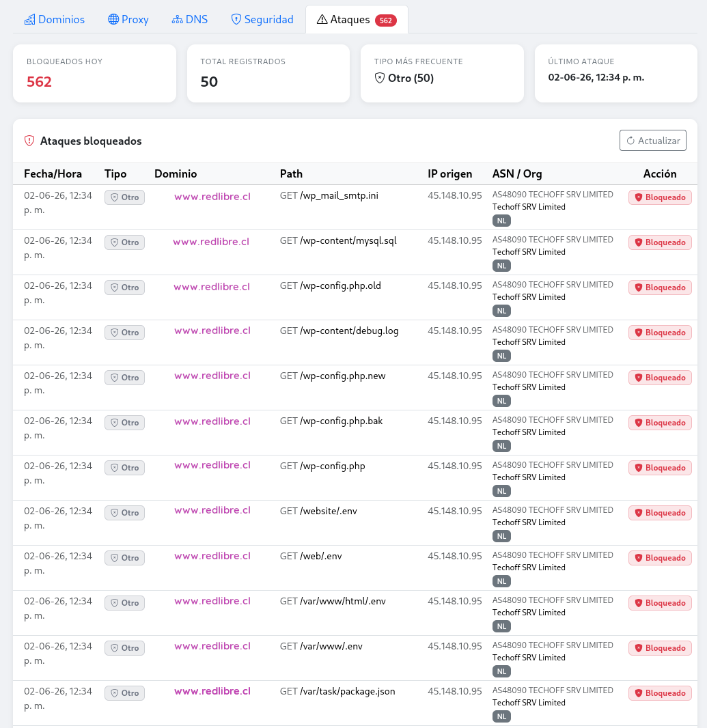This screenshot has width=707, height=728.
Task: Click path GET /wp_mail_smtp.ini
Action: [329, 195]
